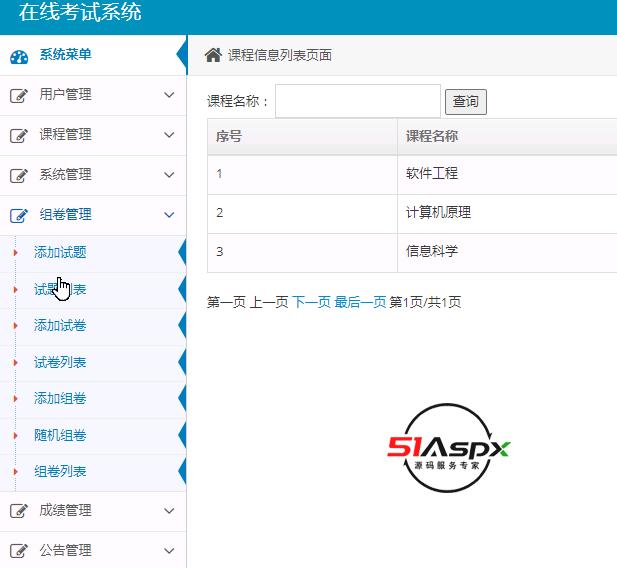617x568 pixels.
Task: Select the 信息科学 course cell
Action: [507, 252]
